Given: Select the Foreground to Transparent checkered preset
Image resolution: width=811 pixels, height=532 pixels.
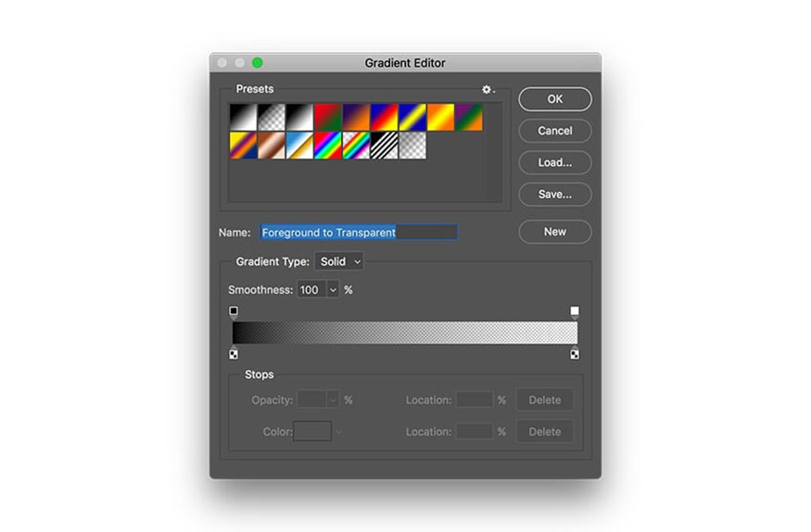Looking at the screenshot, I should pos(272,117).
